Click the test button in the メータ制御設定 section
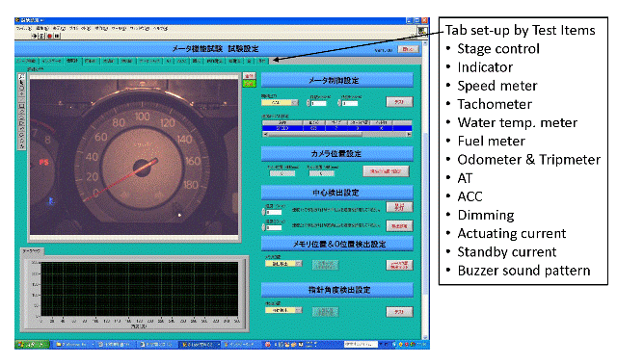The width and height of the screenshot is (617, 364). 399,102
